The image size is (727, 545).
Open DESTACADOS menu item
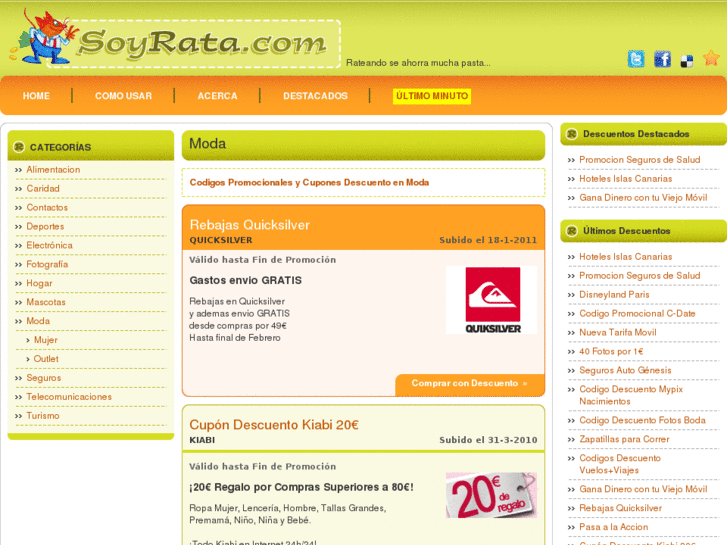click(x=315, y=96)
